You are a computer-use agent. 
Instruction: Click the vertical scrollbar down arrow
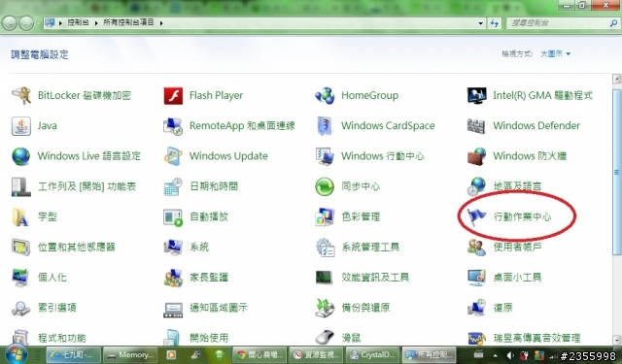click(x=616, y=340)
